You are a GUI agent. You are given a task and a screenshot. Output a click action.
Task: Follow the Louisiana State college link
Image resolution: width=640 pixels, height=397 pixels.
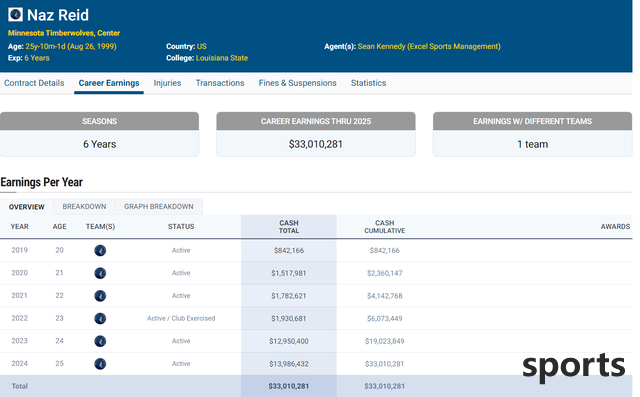pos(222,58)
